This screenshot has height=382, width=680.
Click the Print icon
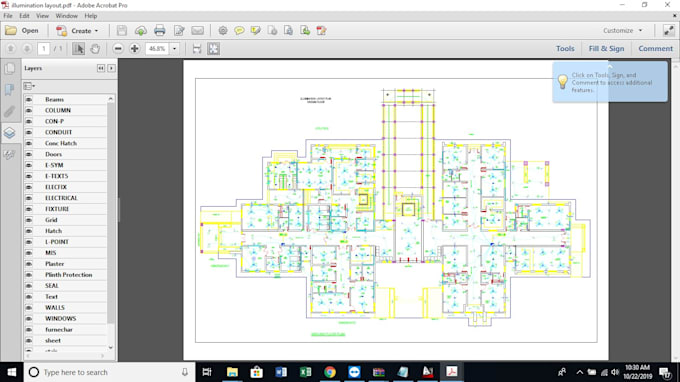(160, 31)
